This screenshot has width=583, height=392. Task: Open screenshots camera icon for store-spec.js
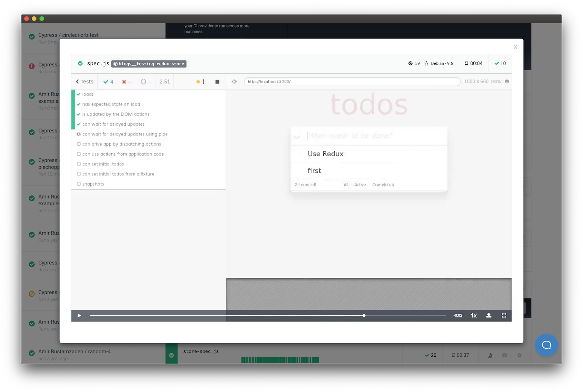point(504,355)
